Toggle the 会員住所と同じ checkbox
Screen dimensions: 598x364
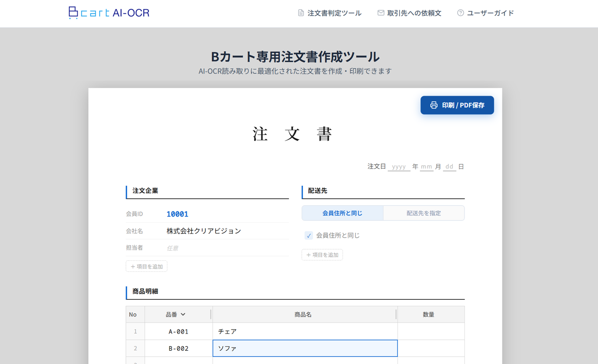pos(309,236)
